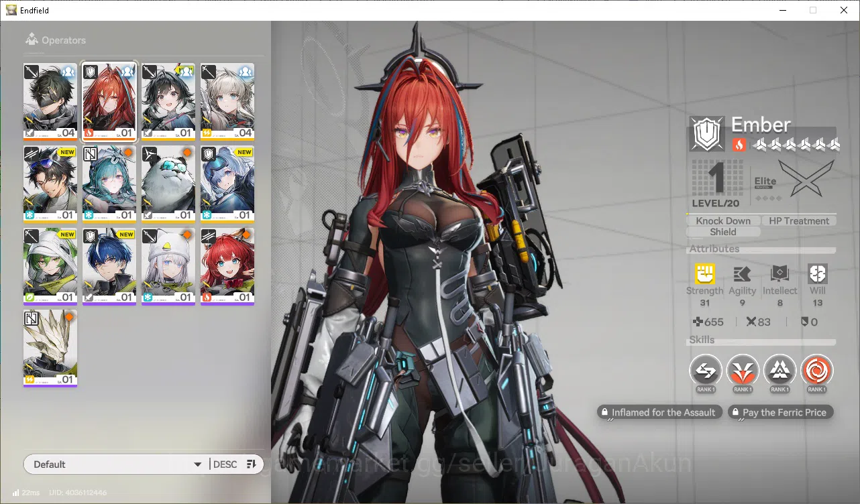The width and height of the screenshot is (860, 504).
Task: Click the Skills section heading
Action: coord(702,340)
